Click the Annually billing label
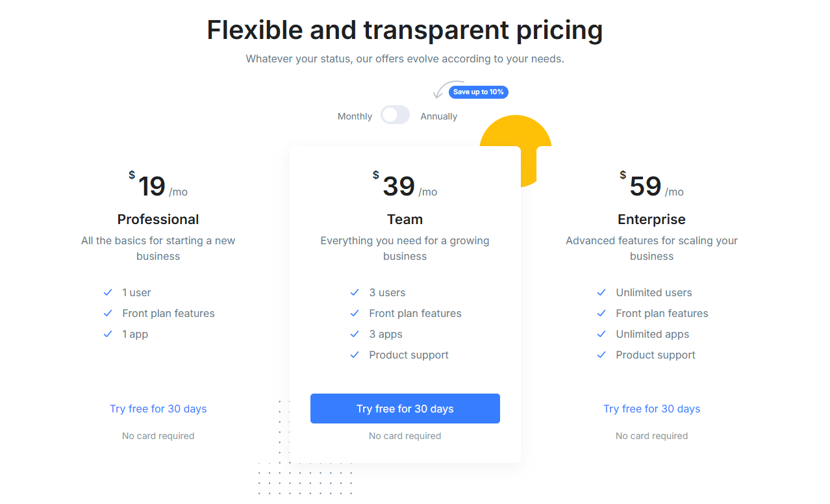The height and width of the screenshot is (504, 830). point(439,116)
